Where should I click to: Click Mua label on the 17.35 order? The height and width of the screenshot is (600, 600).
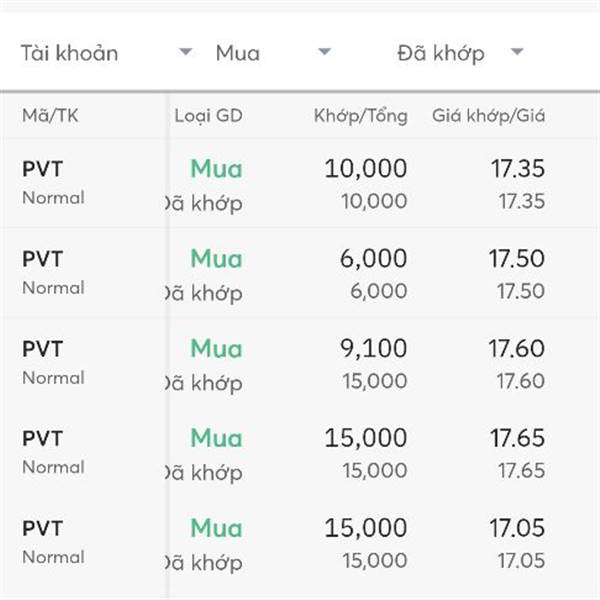(x=216, y=169)
